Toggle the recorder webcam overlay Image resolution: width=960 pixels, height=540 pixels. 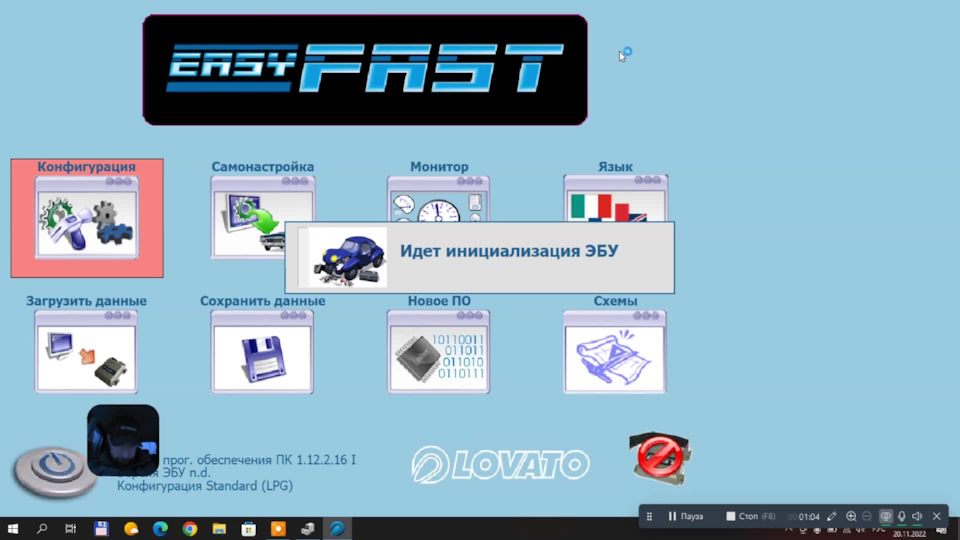885,516
